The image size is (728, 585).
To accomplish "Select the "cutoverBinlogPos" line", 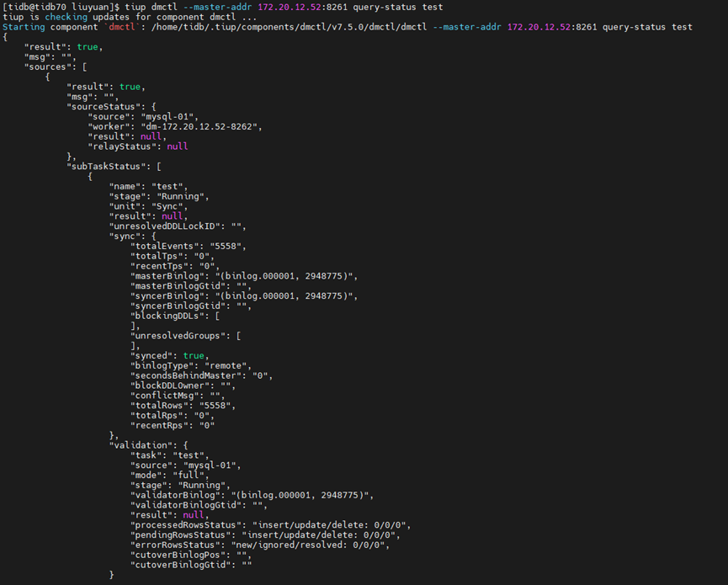I will coord(191,555).
